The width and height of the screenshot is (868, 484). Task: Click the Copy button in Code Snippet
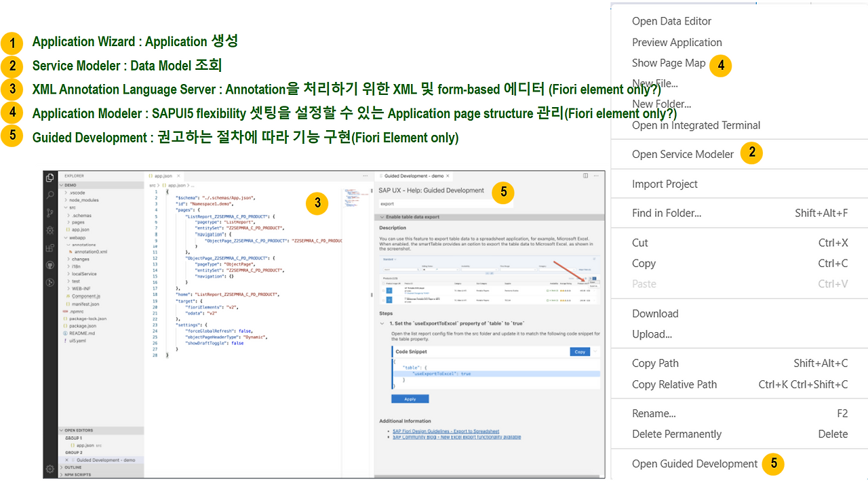click(580, 352)
